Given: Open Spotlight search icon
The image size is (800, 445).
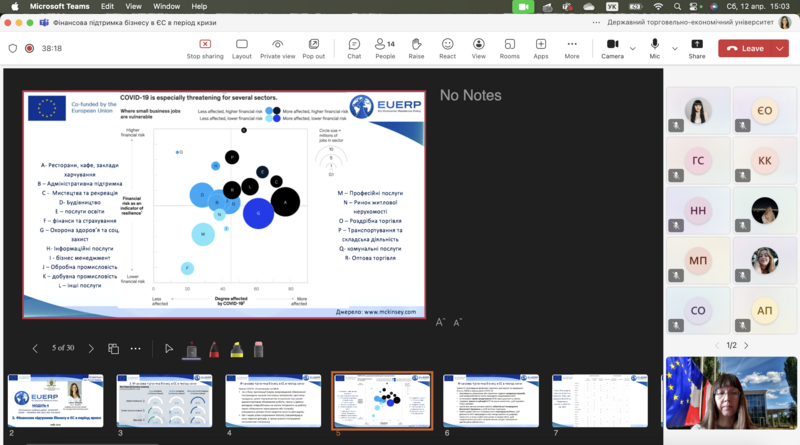Looking at the screenshot, I should 677,7.
